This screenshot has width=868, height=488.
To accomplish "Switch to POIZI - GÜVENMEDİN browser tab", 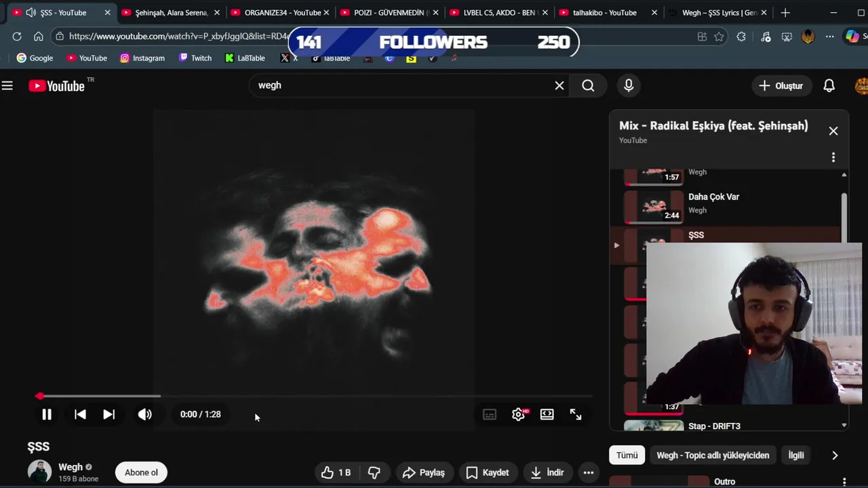I will coord(391,12).
